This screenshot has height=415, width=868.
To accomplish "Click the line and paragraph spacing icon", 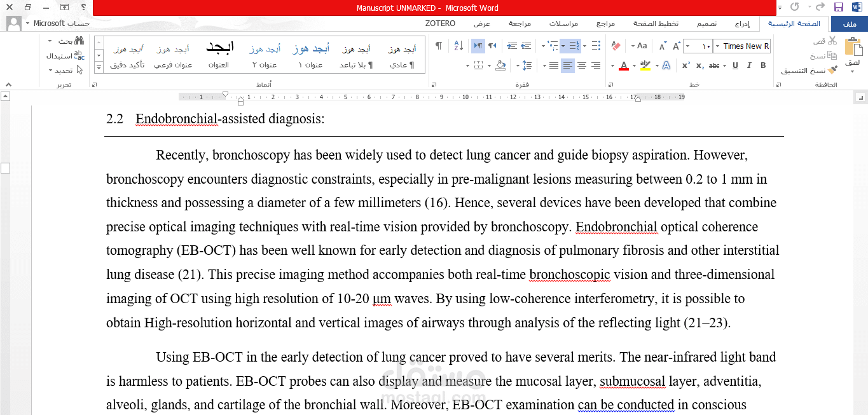I will pyautogui.click(x=527, y=65).
